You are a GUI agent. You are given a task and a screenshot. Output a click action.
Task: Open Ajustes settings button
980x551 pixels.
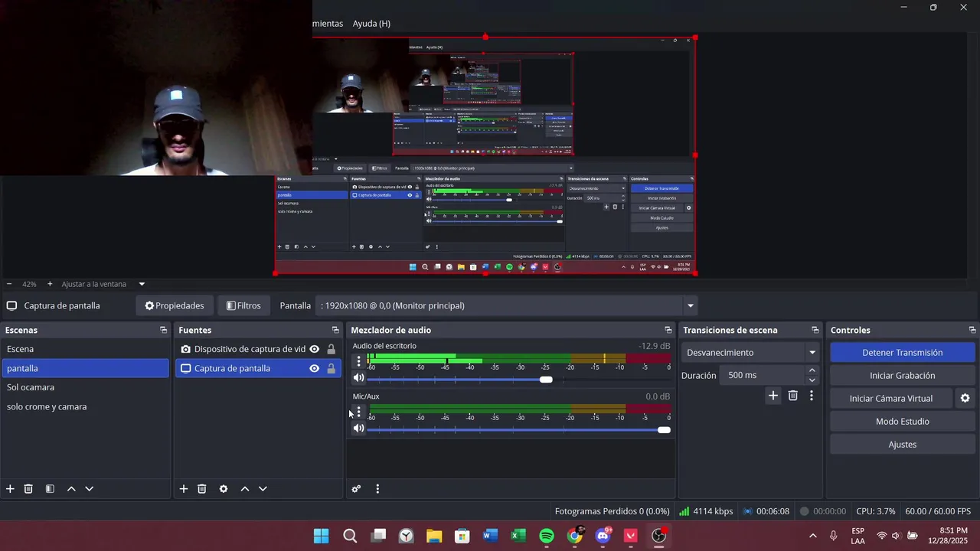(x=902, y=445)
